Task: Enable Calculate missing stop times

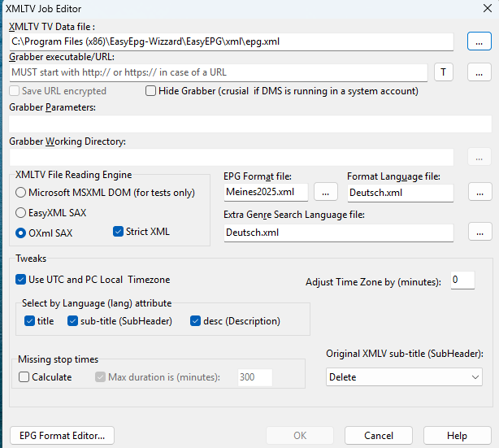Action: point(24,377)
